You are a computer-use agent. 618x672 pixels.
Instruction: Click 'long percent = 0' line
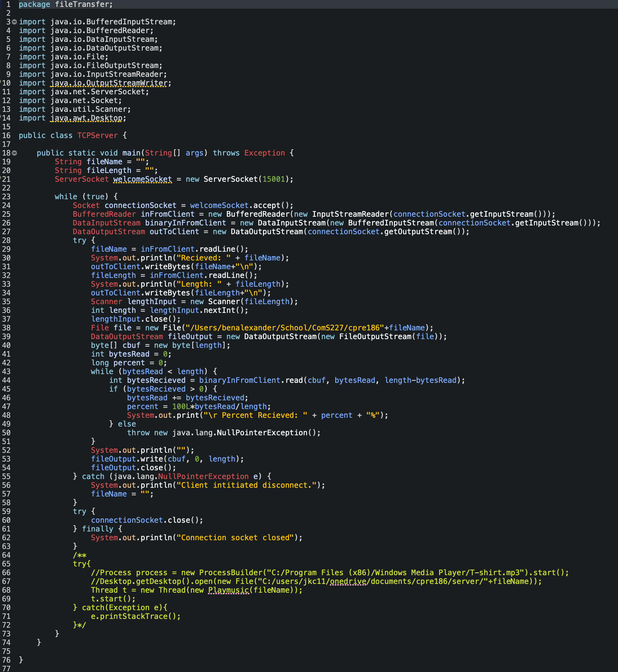click(x=129, y=363)
